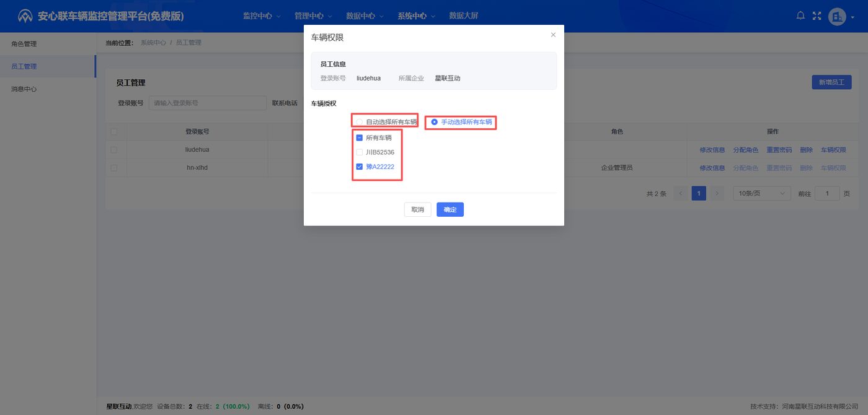Screen dimensions: 868x415
Task: Click the 确定 button
Action: [x=450, y=210]
